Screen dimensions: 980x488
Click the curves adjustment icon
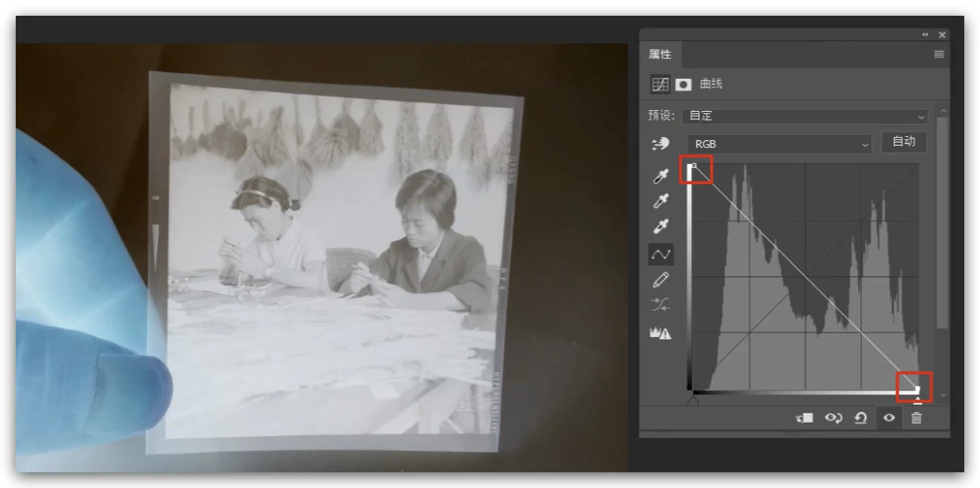pyautogui.click(x=660, y=84)
